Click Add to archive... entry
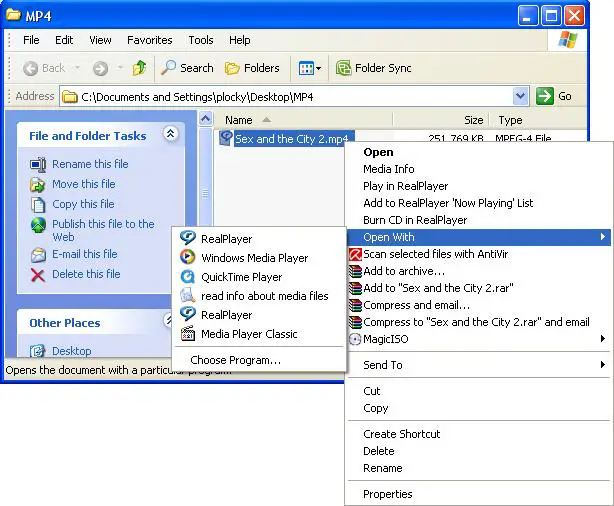This screenshot has width=614, height=506. [x=479, y=271]
